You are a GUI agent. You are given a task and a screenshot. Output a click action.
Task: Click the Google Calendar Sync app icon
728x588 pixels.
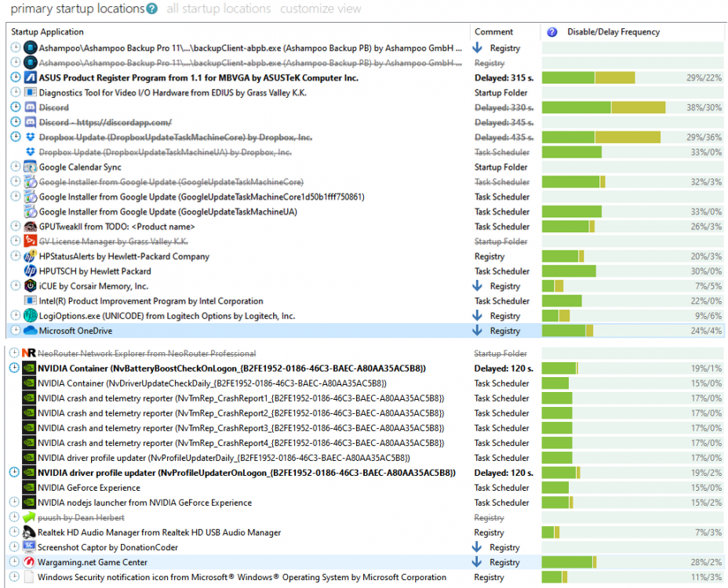tap(31, 167)
